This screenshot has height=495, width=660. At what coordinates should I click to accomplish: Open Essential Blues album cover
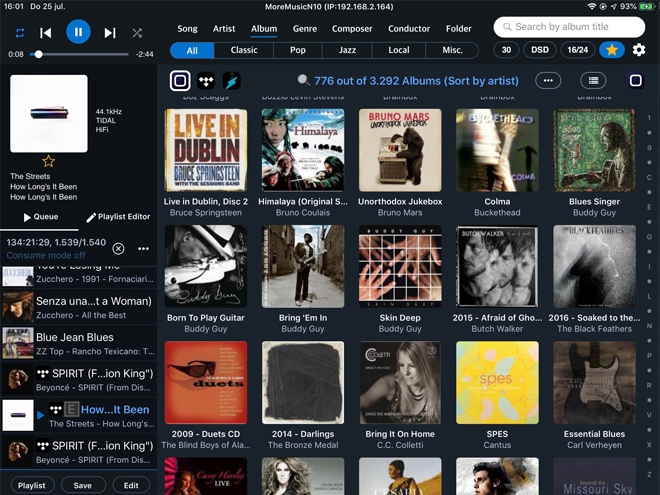(594, 383)
